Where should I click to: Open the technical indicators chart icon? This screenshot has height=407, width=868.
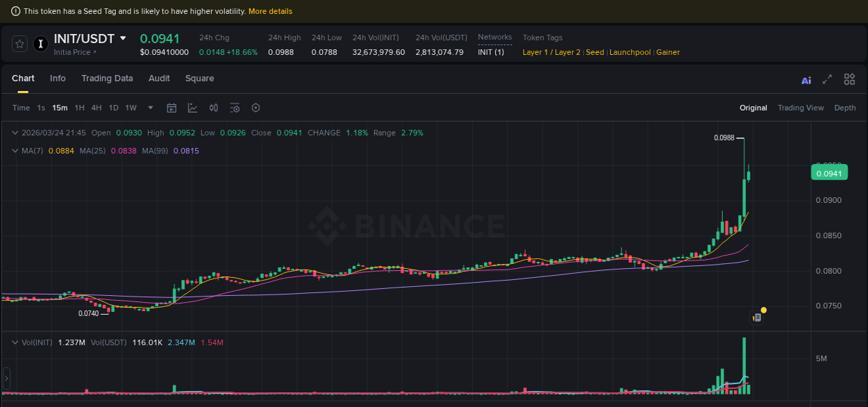pyautogui.click(x=192, y=108)
